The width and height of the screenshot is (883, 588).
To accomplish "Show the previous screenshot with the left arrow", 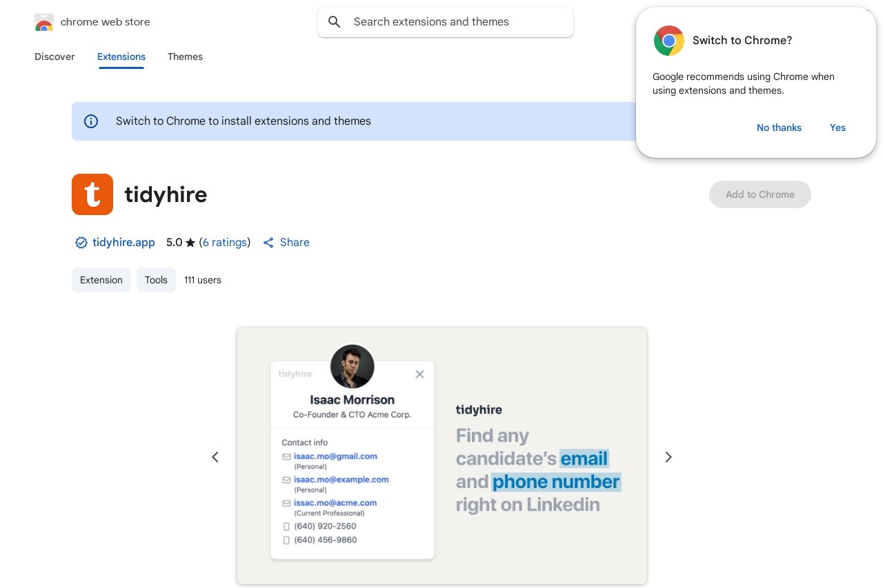I will [215, 457].
